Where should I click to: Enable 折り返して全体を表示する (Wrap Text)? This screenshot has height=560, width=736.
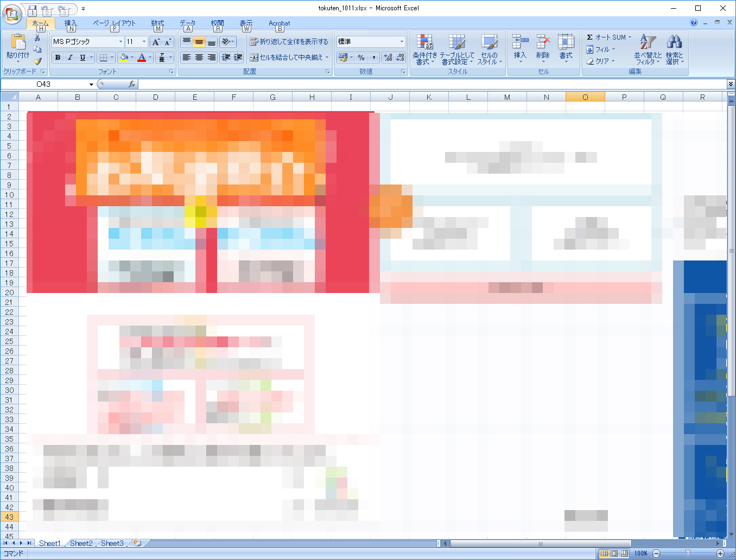pyautogui.click(x=289, y=41)
